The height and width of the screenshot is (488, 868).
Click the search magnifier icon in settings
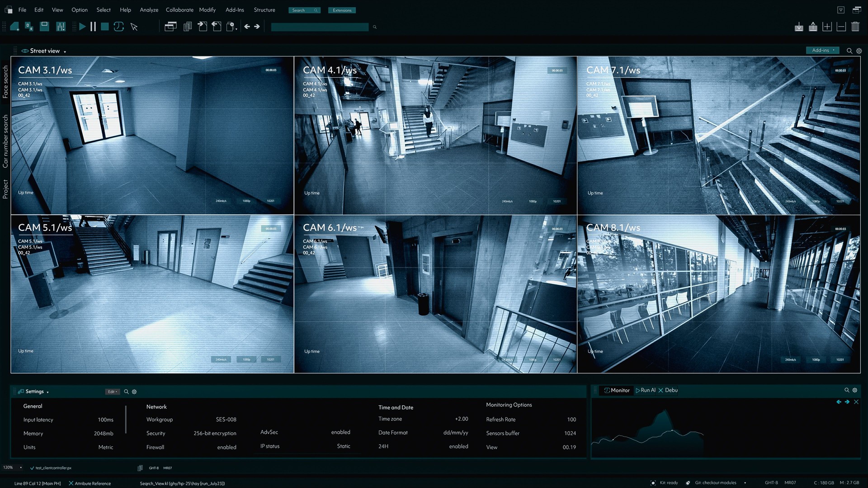[x=126, y=391]
